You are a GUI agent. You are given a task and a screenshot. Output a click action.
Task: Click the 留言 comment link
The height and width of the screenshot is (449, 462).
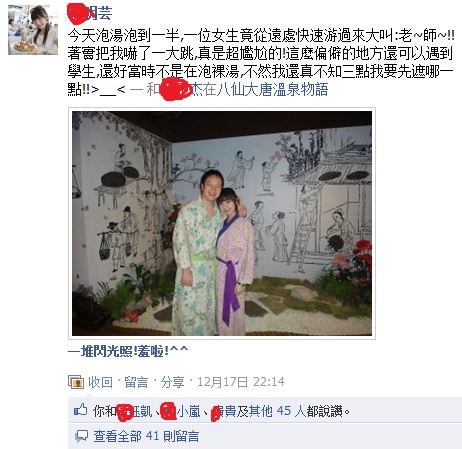point(136,382)
